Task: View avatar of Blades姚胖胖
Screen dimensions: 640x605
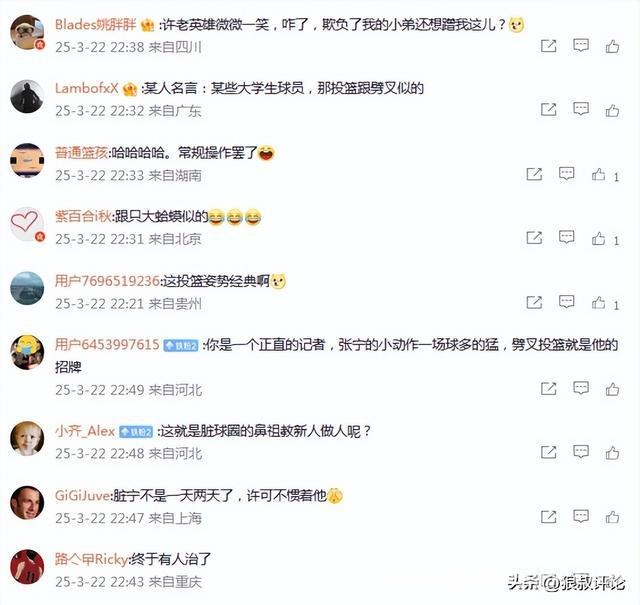Action: coord(27,32)
